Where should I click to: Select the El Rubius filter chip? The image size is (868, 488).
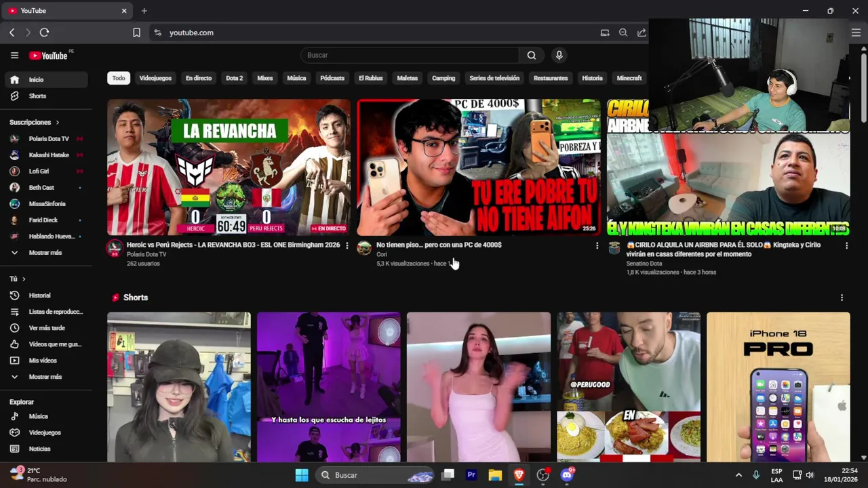(370, 78)
